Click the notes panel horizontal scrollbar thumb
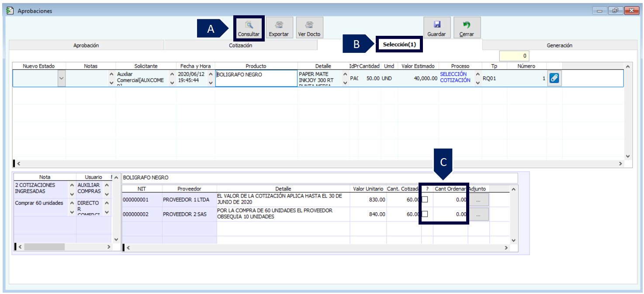Image resolution: width=644 pixels, height=294 pixels. coord(44,247)
